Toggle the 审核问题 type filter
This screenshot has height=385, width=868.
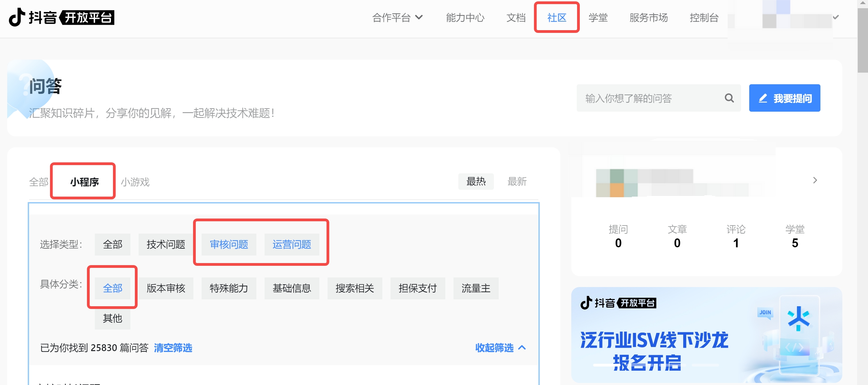229,244
